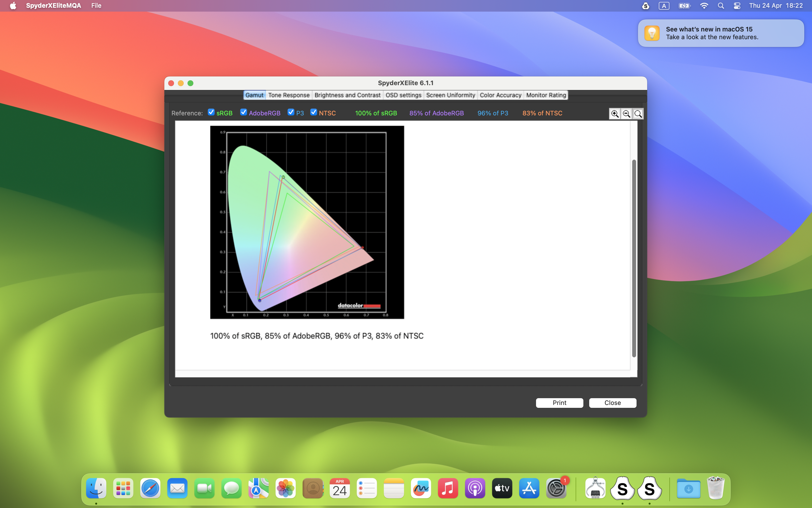Open Launchpad from the dock
The width and height of the screenshot is (812, 508).
point(123,488)
